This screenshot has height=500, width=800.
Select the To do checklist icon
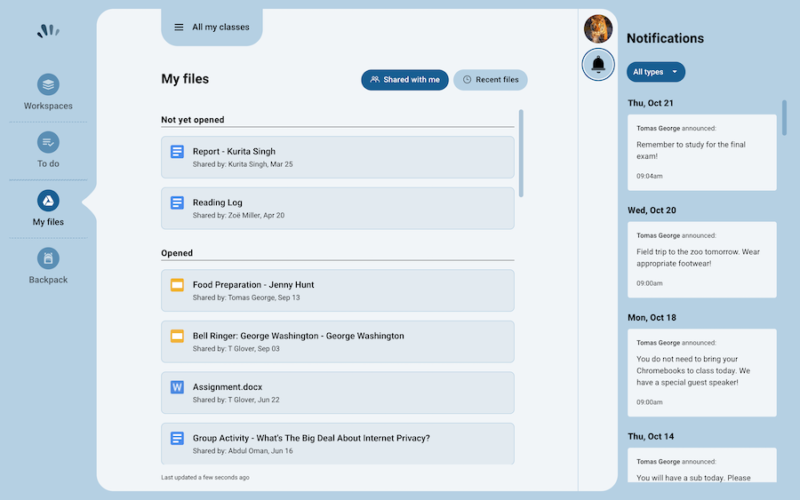tap(48, 143)
